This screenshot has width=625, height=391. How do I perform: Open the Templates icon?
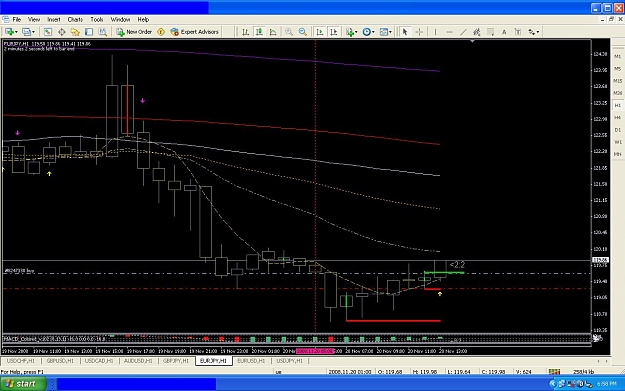383,32
